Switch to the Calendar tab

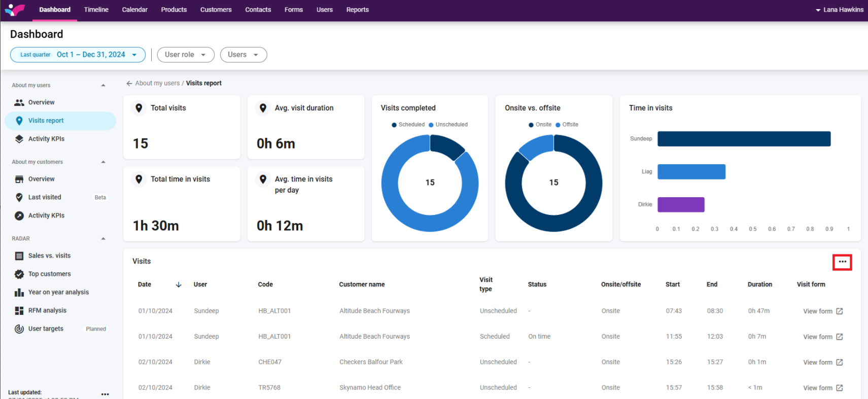coord(134,10)
